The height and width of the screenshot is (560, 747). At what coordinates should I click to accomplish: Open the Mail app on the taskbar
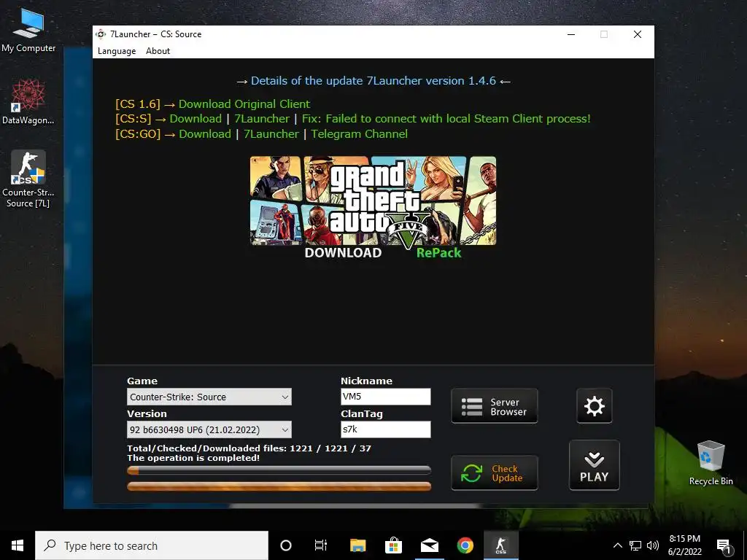(429, 545)
